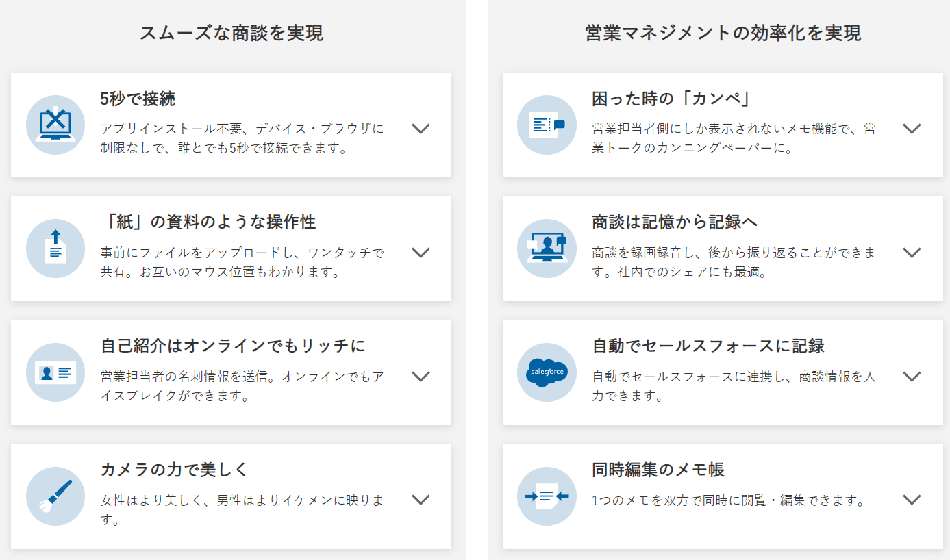Select the Salesforce cloud logo icon
This screenshot has height=560, width=950.
546,372
